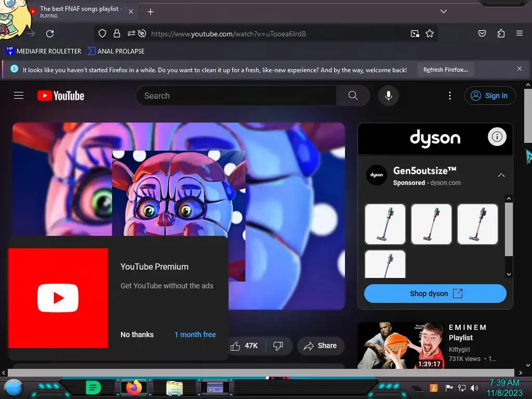
Task: Open the Firefox extensions puzzle icon
Action: pyautogui.click(x=501, y=33)
